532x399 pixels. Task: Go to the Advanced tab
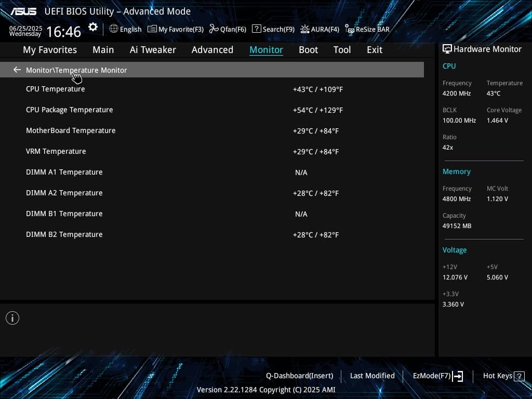(x=212, y=50)
